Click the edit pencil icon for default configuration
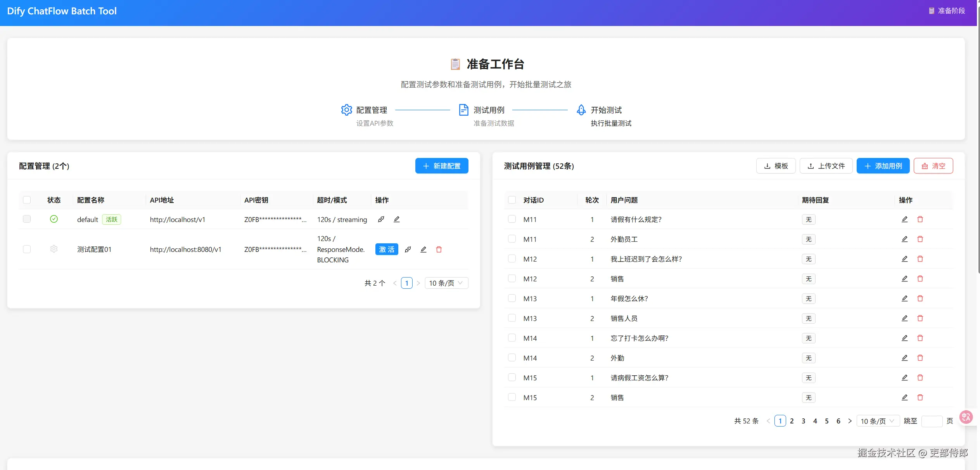The height and width of the screenshot is (470, 980). (396, 219)
